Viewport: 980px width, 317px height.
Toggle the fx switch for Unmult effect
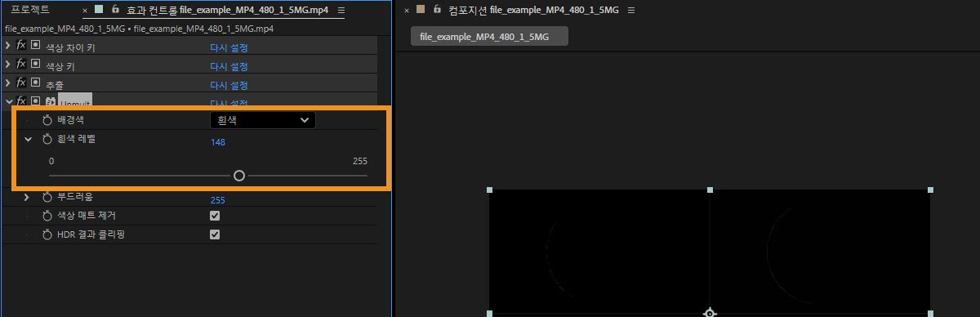pyautogui.click(x=21, y=102)
